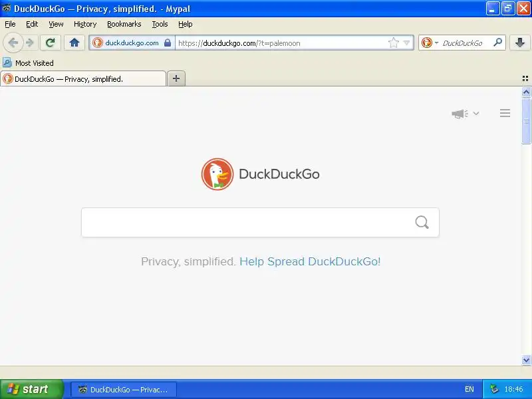Bookmark this page with the star
The image size is (532, 399).
[x=393, y=43]
